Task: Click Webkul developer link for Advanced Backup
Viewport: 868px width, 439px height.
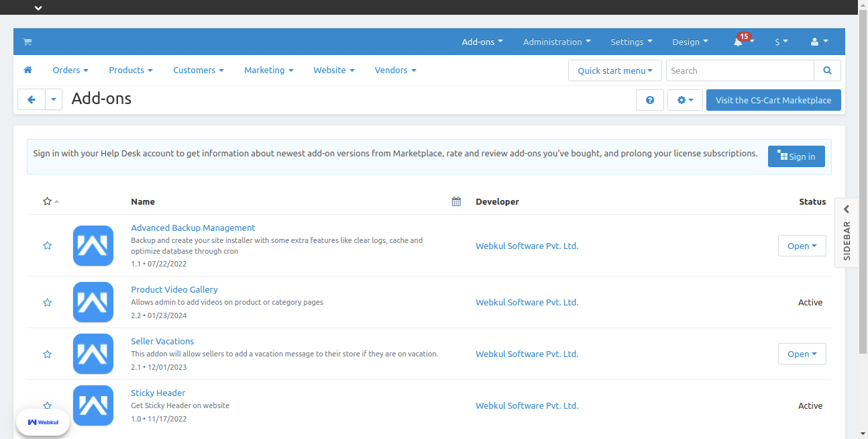Action: (527, 246)
